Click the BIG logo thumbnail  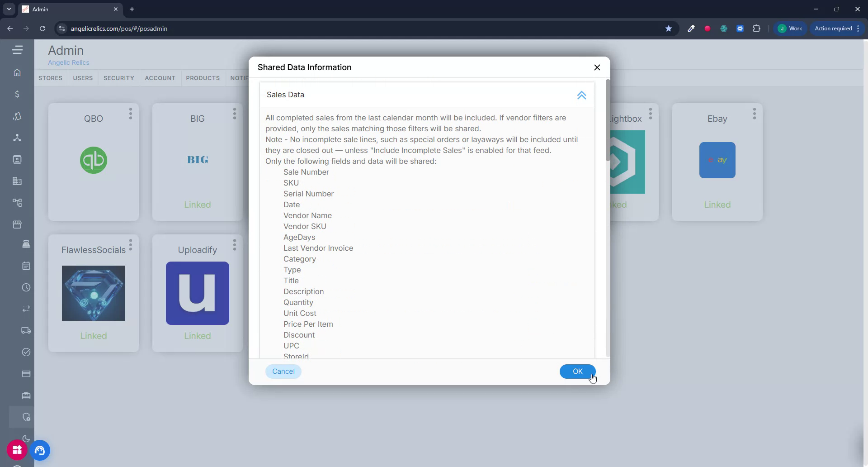pos(198,160)
